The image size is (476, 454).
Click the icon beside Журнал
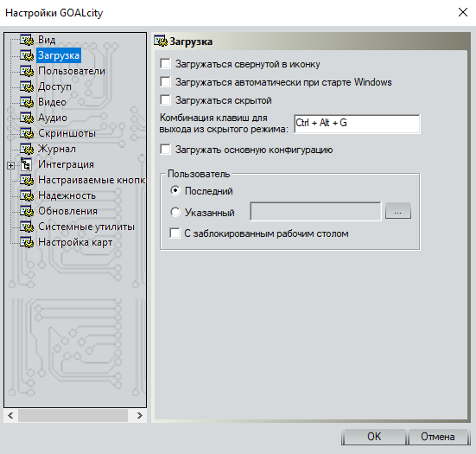[x=27, y=149]
